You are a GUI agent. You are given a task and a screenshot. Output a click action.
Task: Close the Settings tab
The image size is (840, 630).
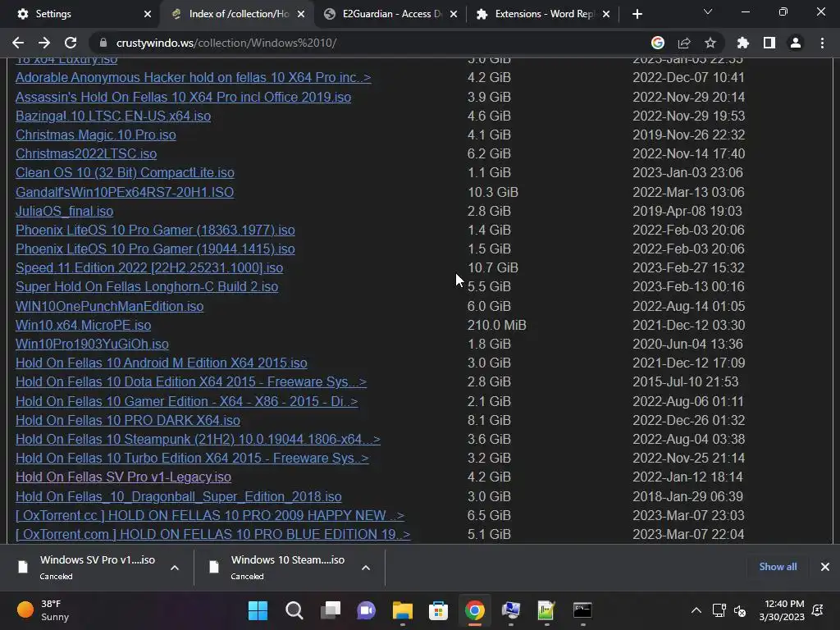tap(148, 14)
